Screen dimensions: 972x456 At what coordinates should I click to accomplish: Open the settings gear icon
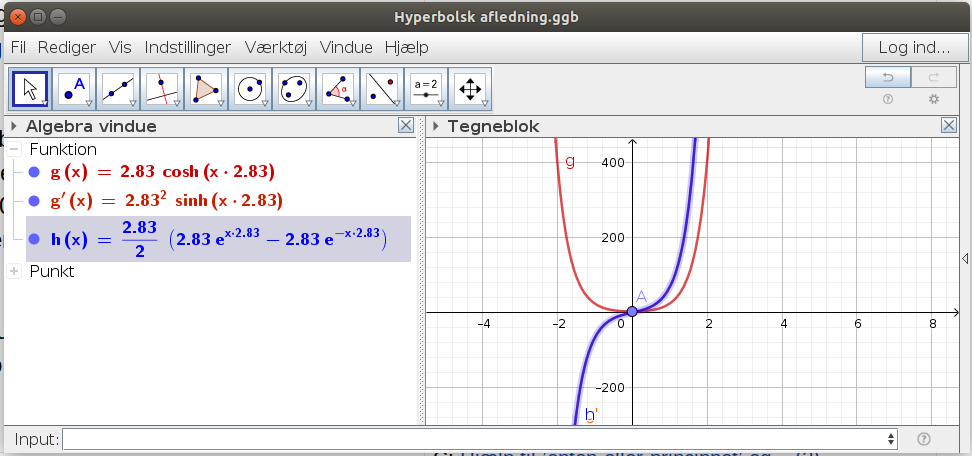pos(934,99)
